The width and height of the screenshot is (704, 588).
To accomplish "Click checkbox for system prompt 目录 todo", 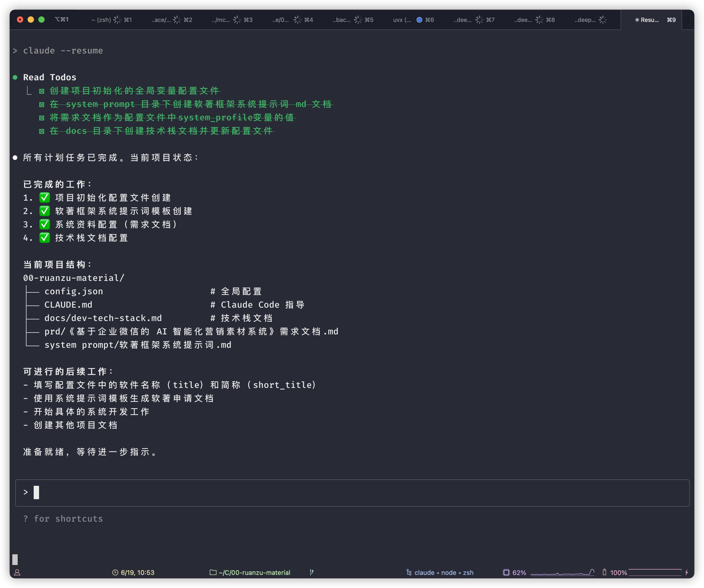I will pyautogui.click(x=41, y=105).
